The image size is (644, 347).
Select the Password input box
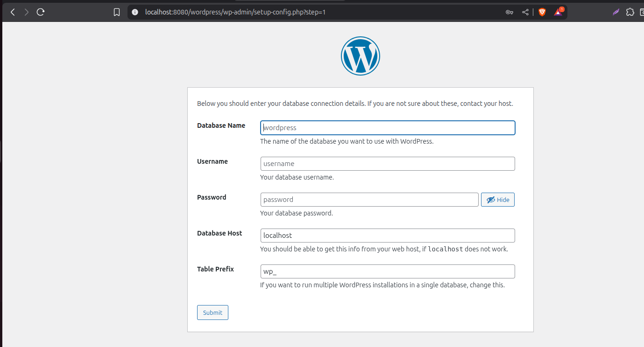pos(369,200)
